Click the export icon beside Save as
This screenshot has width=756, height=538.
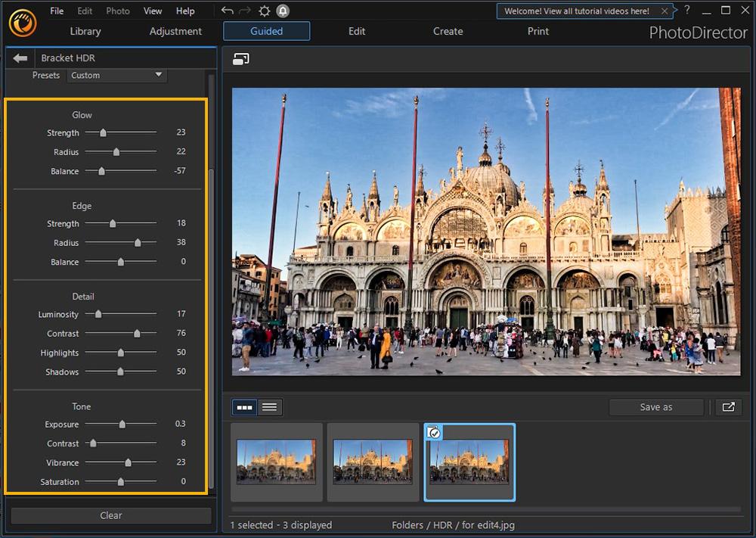pyautogui.click(x=728, y=407)
